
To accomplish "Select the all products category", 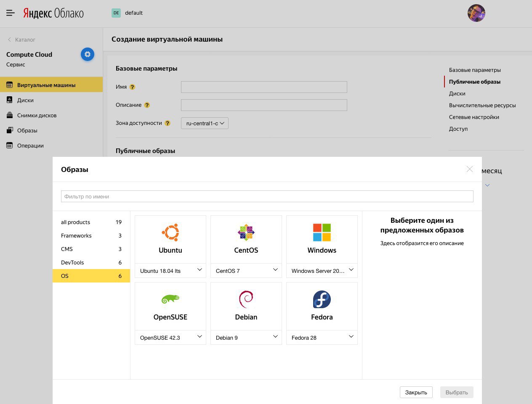I will coord(91,222).
